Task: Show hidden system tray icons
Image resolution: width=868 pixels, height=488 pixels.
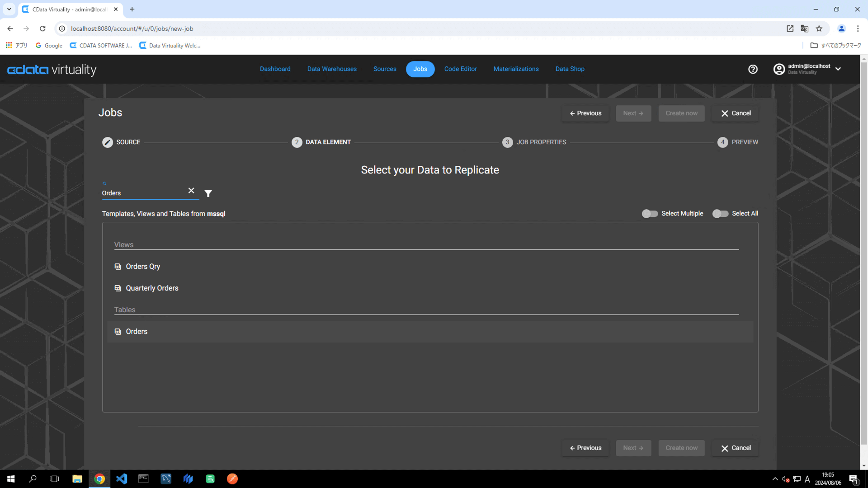Action: [x=775, y=479]
